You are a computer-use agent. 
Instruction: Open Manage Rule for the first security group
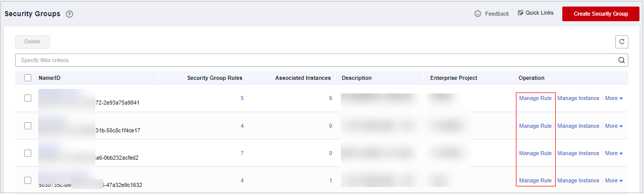[x=535, y=98]
